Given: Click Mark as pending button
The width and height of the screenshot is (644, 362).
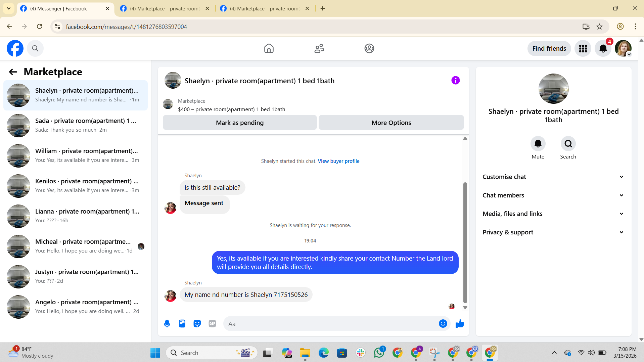Looking at the screenshot, I should (240, 123).
